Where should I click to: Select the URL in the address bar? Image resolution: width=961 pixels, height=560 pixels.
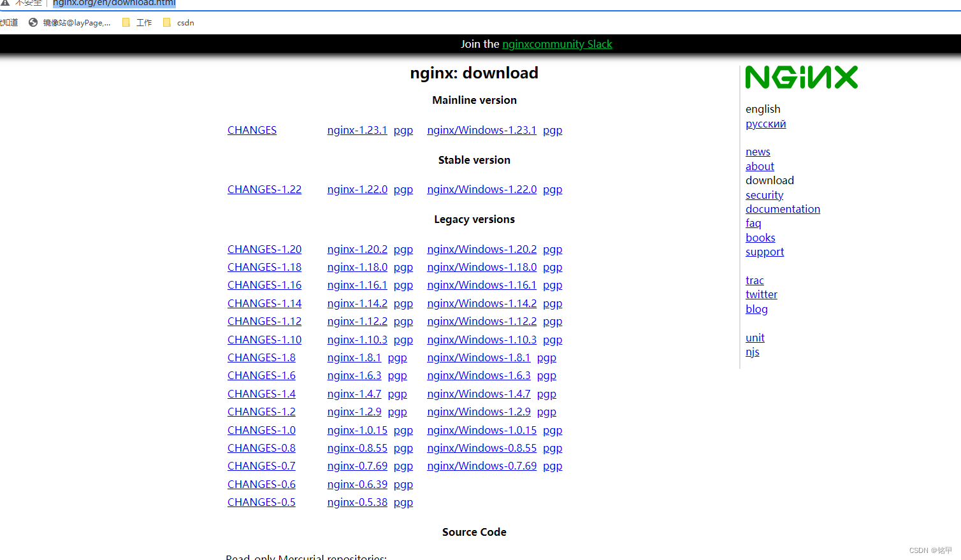(113, 3)
